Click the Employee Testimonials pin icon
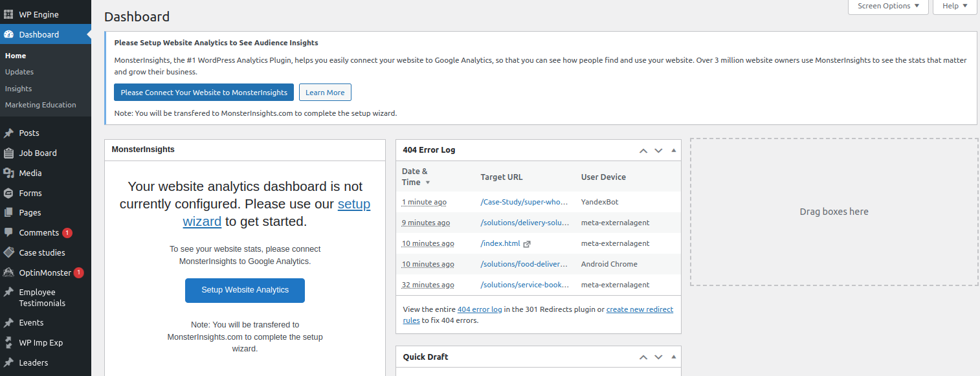 [8, 293]
